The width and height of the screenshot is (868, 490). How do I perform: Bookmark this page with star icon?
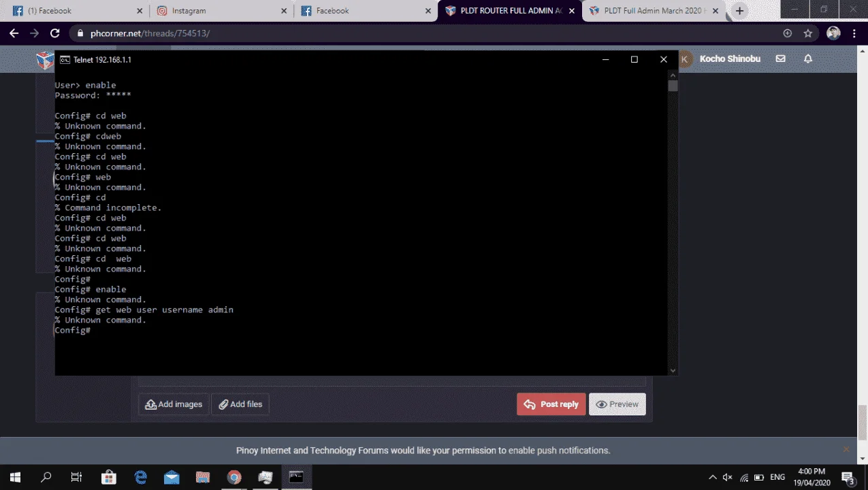[808, 33]
